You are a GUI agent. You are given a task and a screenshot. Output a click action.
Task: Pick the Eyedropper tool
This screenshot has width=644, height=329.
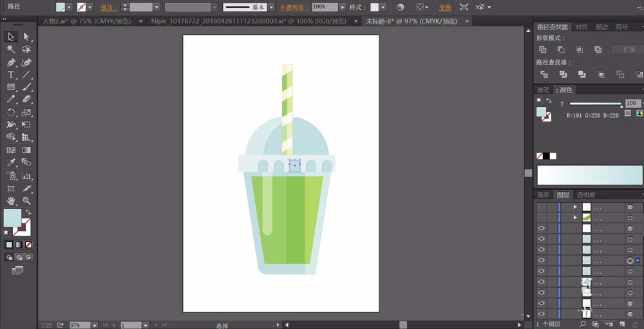11,162
